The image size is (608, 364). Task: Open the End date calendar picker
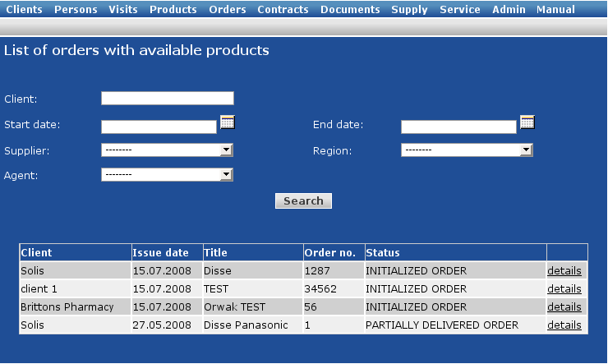527,122
